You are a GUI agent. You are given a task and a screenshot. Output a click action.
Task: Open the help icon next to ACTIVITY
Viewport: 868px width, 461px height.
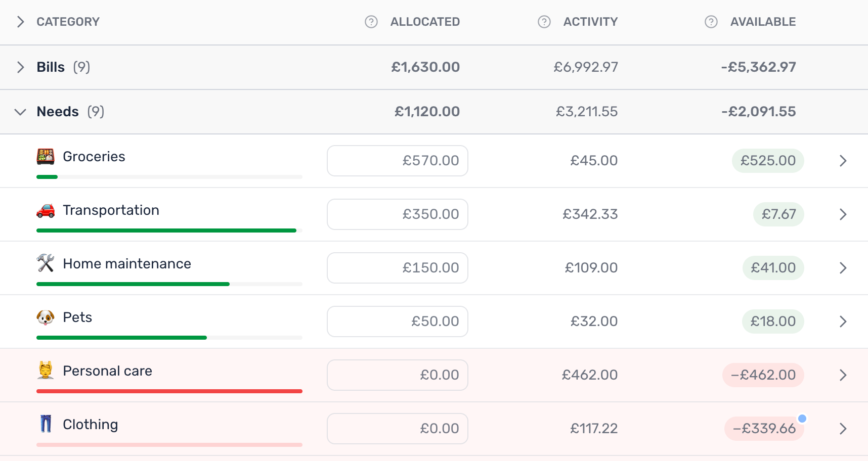pos(544,22)
